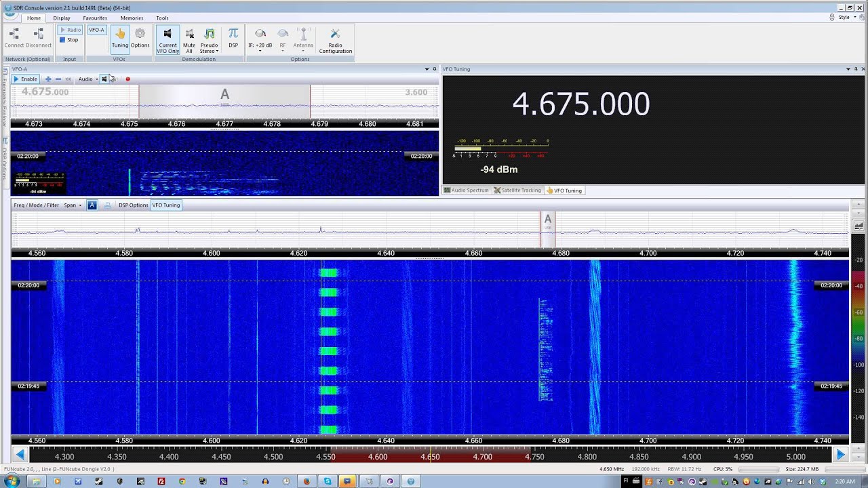Open the Windows Start menu
Viewport: 868px width, 488px height.
pos(12,481)
